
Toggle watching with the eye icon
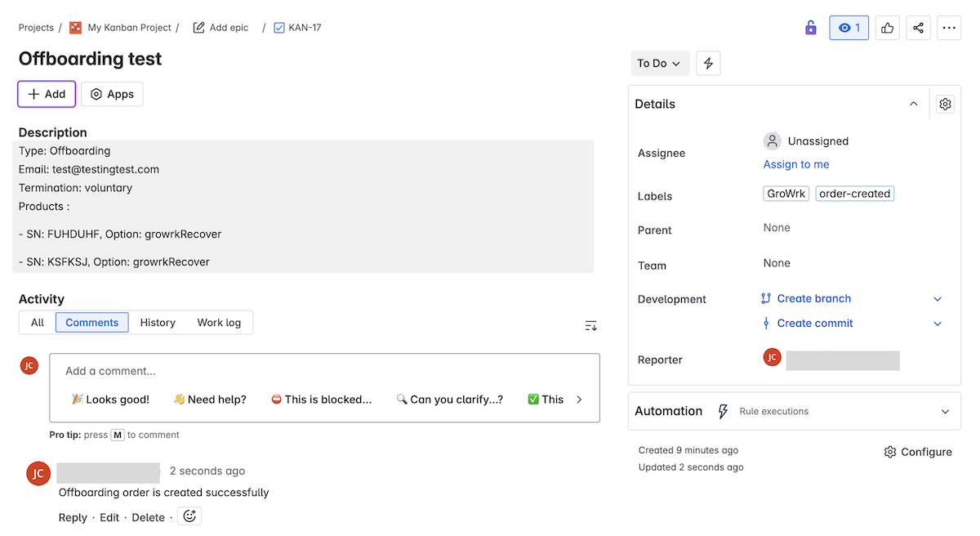(849, 27)
